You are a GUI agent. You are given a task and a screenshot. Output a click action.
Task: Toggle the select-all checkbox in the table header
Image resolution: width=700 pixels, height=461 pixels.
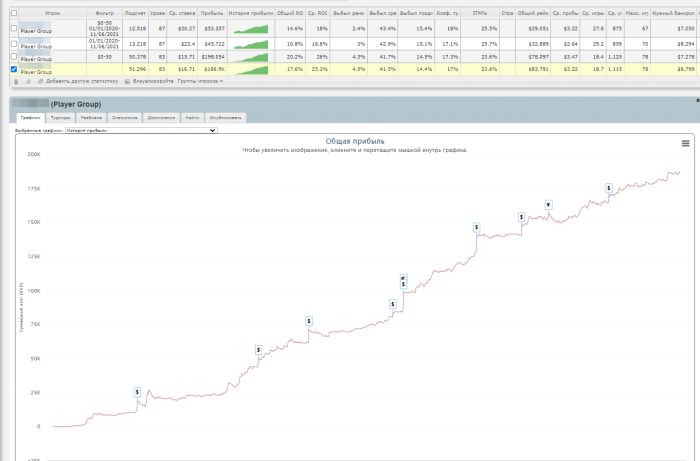click(x=13, y=12)
